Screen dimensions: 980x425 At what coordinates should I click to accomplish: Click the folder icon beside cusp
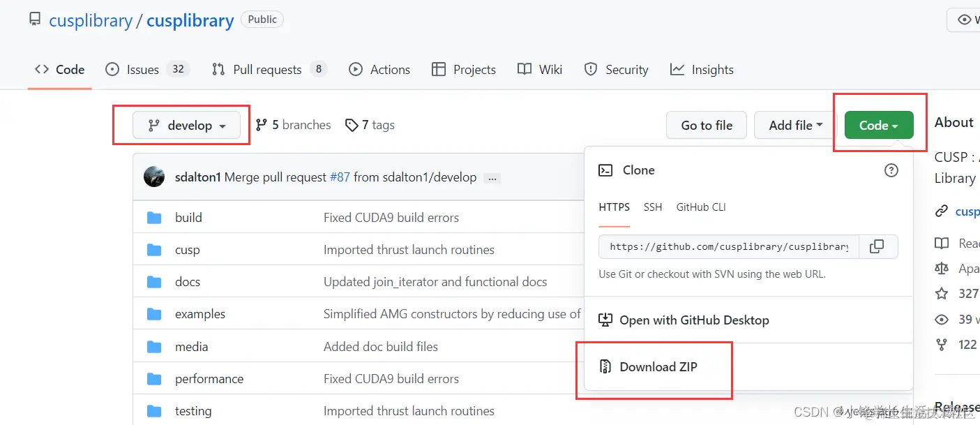click(154, 250)
